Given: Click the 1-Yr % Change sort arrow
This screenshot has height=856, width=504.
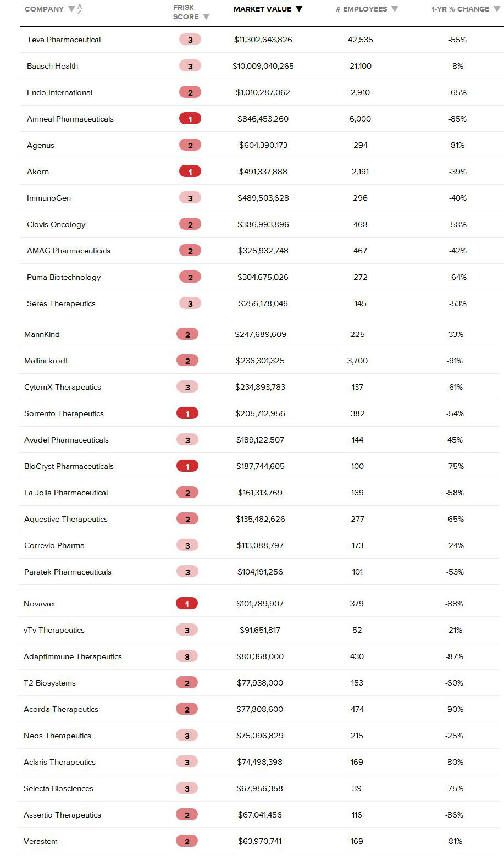Looking at the screenshot, I should pyautogui.click(x=497, y=9).
